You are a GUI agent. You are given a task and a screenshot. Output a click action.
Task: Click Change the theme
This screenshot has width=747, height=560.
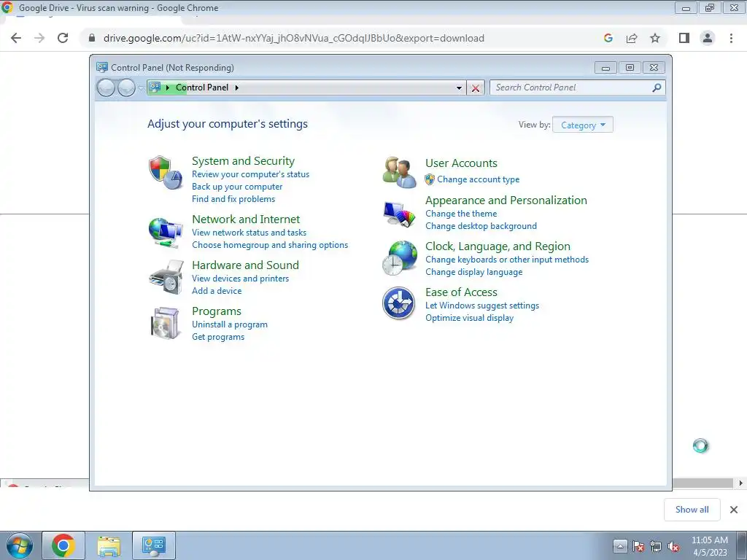click(x=461, y=214)
